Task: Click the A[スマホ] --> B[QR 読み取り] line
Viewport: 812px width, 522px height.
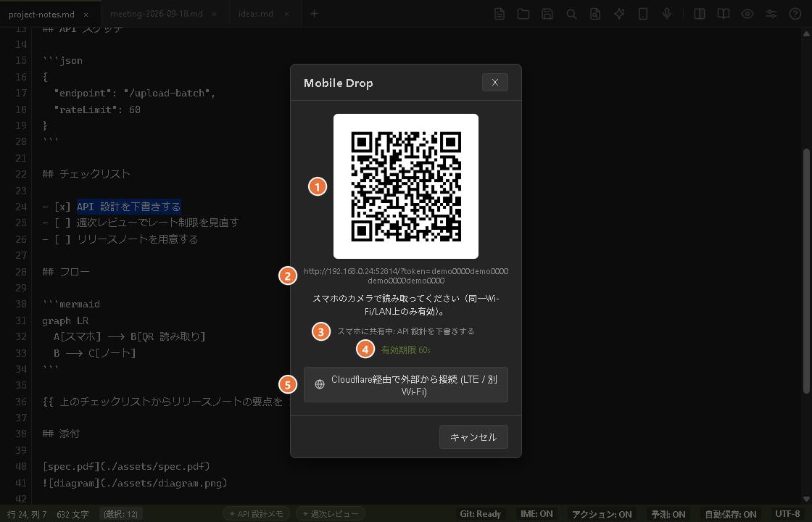Action: tap(130, 336)
